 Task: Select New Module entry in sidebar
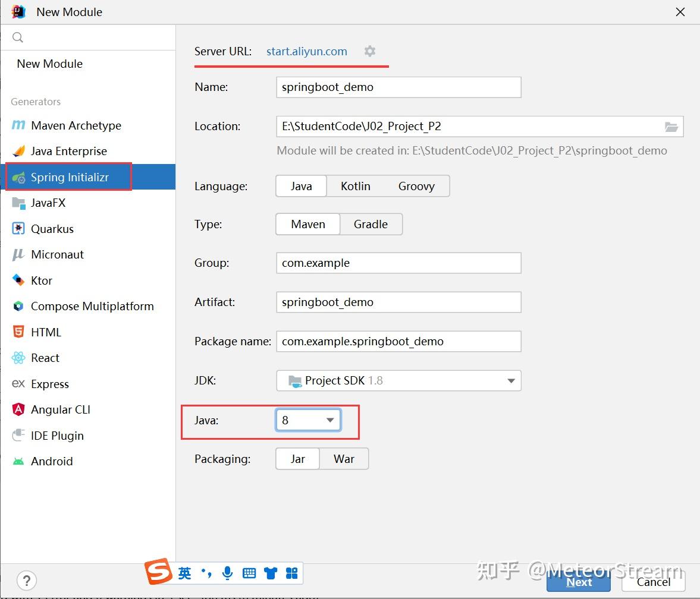[88, 64]
